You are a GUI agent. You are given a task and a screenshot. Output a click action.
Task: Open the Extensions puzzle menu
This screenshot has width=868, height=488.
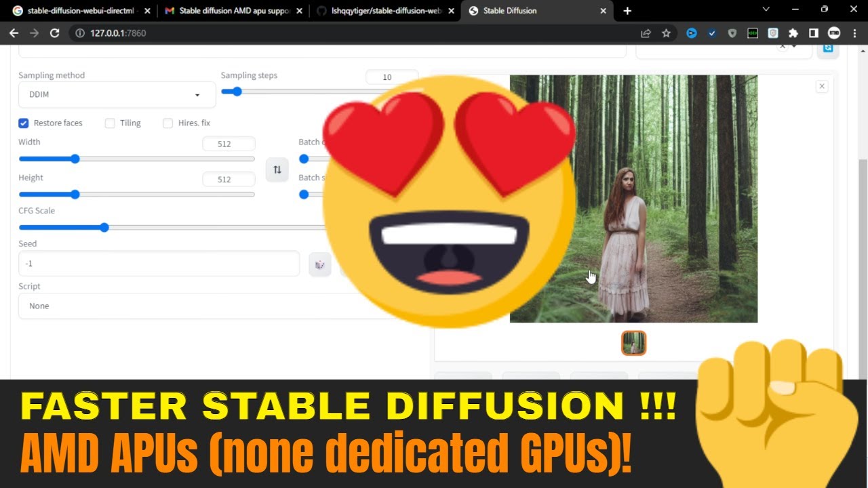tap(793, 33)
